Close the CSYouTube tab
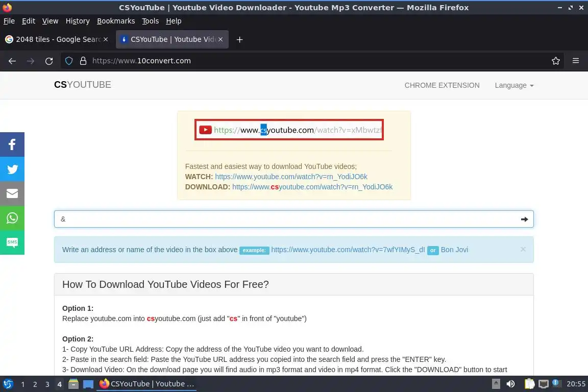Image resolution: width=588 pixels, height=392 pixels. pos(220,39)
